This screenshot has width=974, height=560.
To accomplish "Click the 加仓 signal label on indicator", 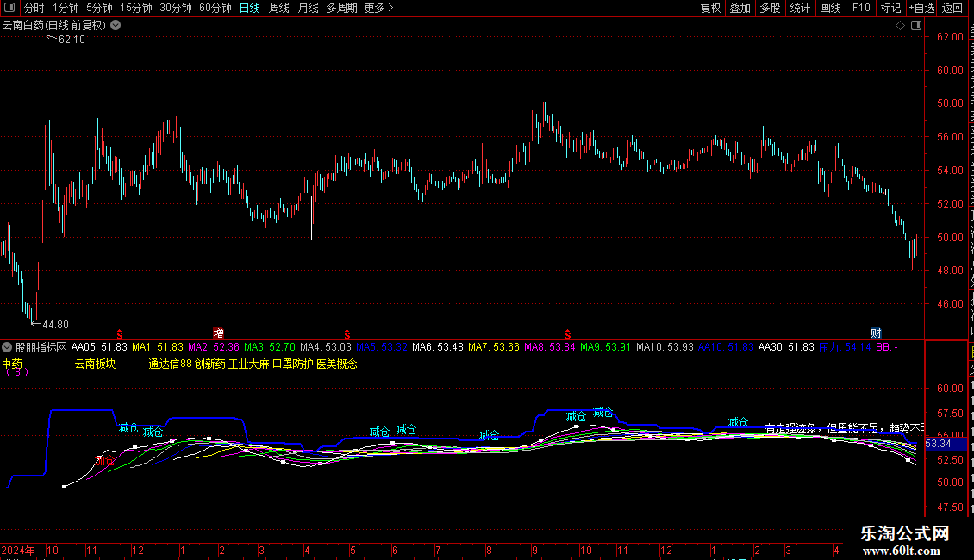I will [x=105, y=461].
